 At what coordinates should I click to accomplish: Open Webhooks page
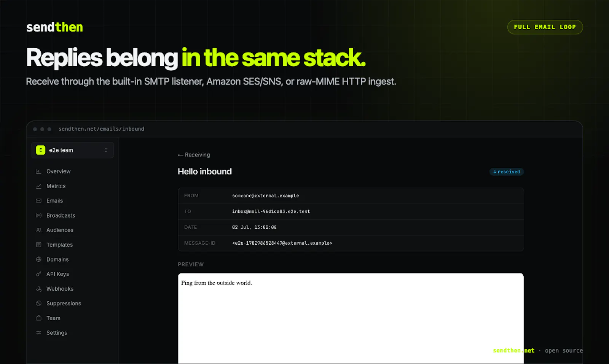pyautogui.click(x=60, y=289)
